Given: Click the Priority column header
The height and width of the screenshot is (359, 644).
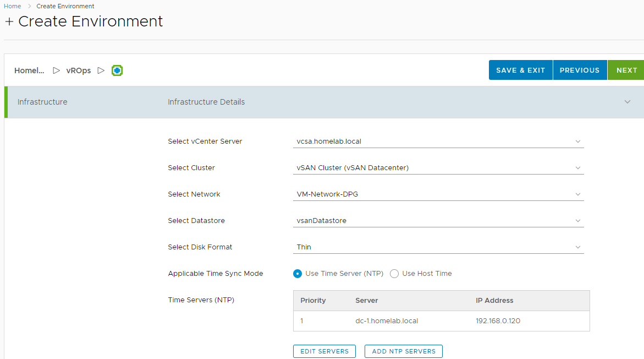Looking at the screenshot, I should coord(313,301).
